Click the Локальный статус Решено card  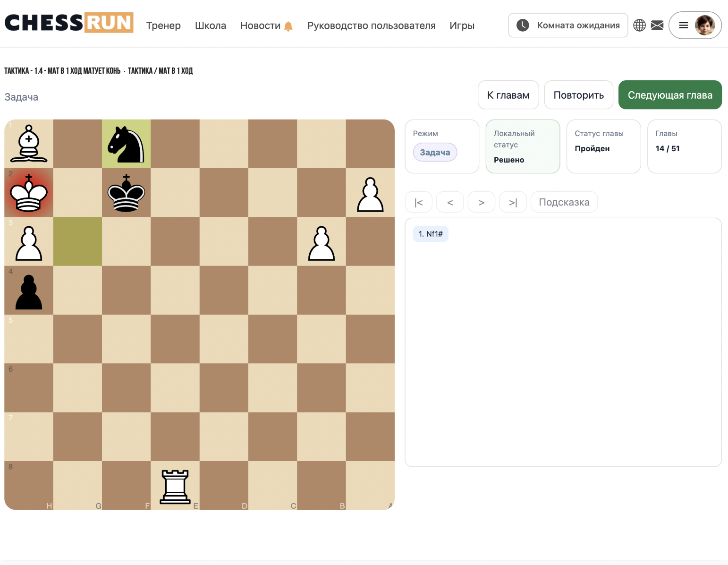(523, 146)
